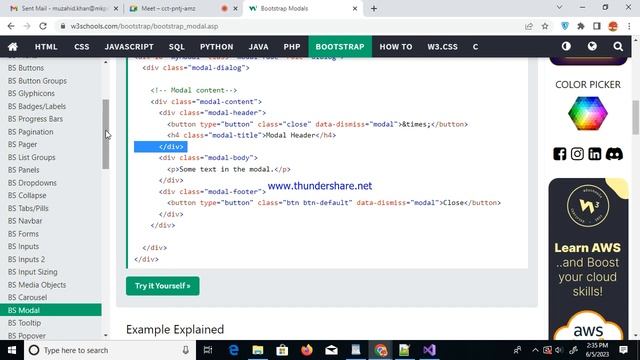Image resolution: width=640 pixels, height=360 pixels.
Task: Open the Discord icon link
Action: pyautogui.click(x=614, y=154)
